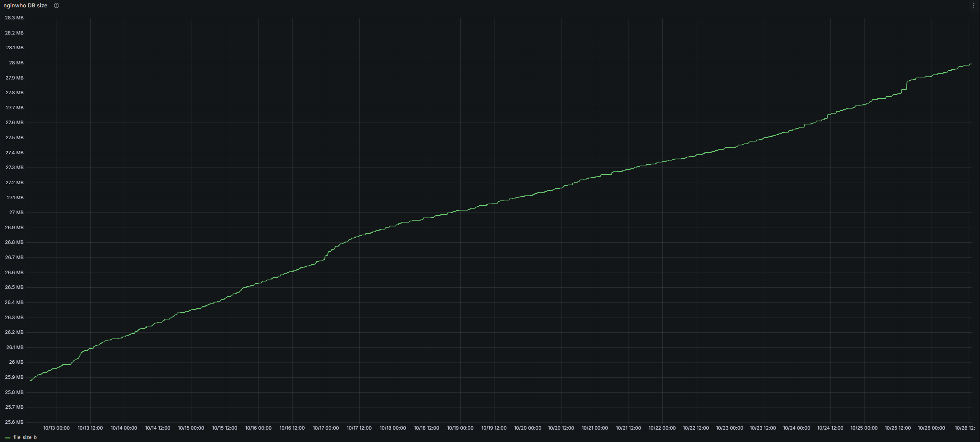Click the 26.3 MB y-axis label
The width and height of the screenshot is (980, 442).
14,318
